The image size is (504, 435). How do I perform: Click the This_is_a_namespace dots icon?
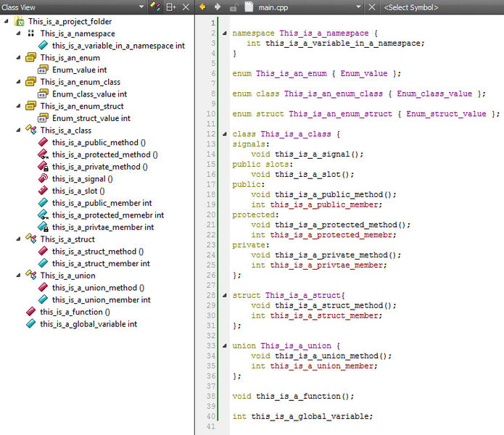30,33
